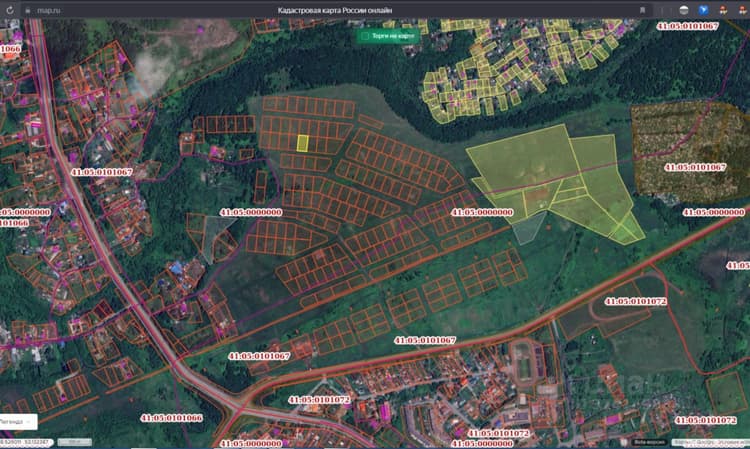
Task: Click cadastral label 41:05:0101066 near bottom
Action: pos(171,418)
